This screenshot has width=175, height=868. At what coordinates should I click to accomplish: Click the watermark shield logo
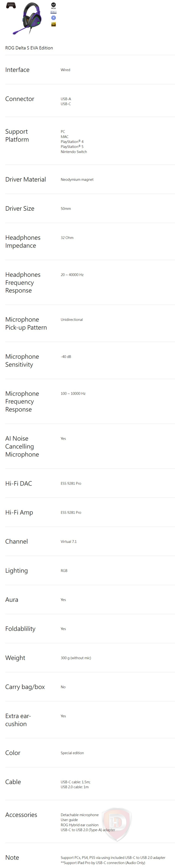pyautogui.click(x=116, y=823)
